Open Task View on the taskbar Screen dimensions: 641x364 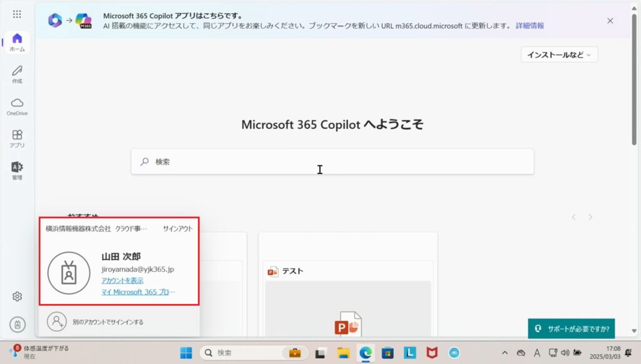pos(320,353)
